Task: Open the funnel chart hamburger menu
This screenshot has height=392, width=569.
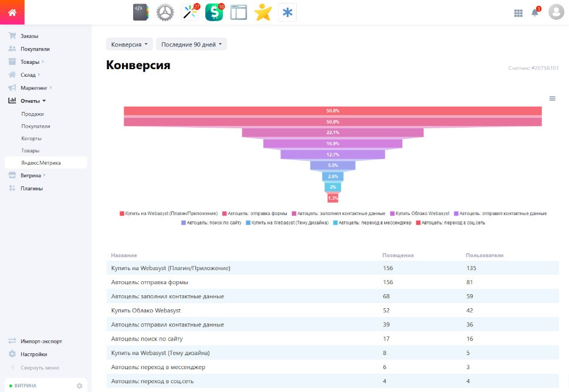Action: click(x=553, y=98)
